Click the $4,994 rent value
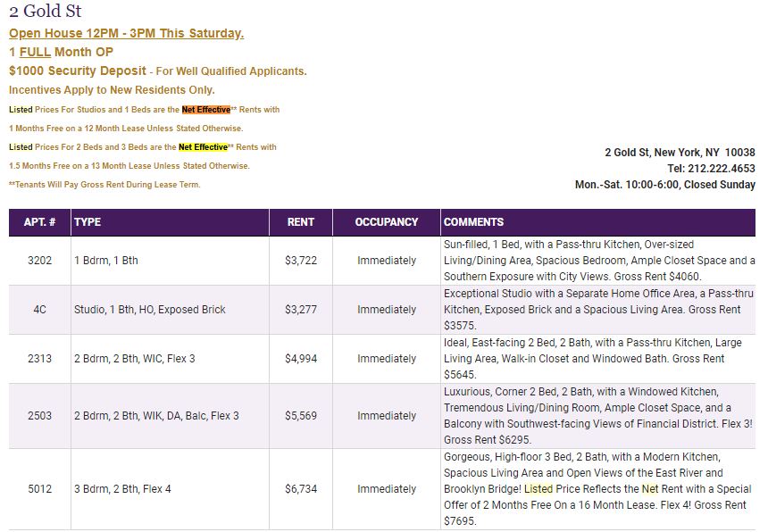 click(301, 358)
